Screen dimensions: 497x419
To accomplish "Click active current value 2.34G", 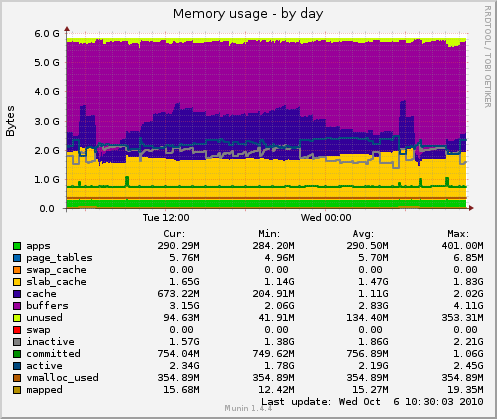I will point(184,366).
